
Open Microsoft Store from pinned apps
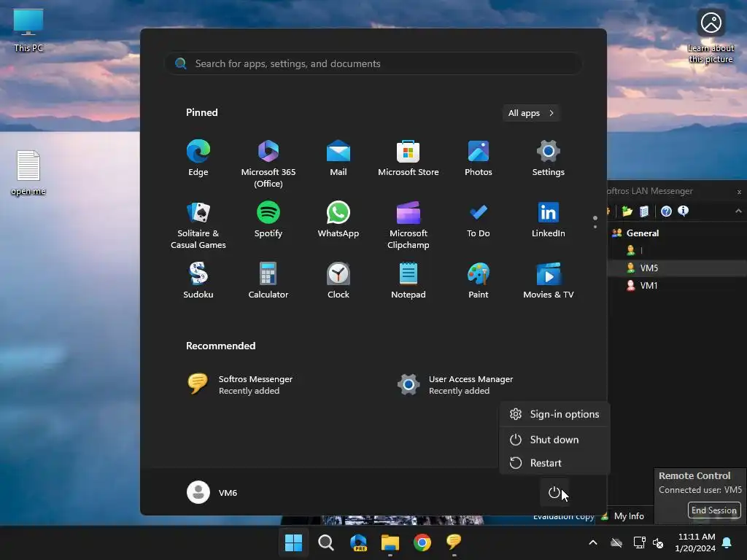coord(409,158)
